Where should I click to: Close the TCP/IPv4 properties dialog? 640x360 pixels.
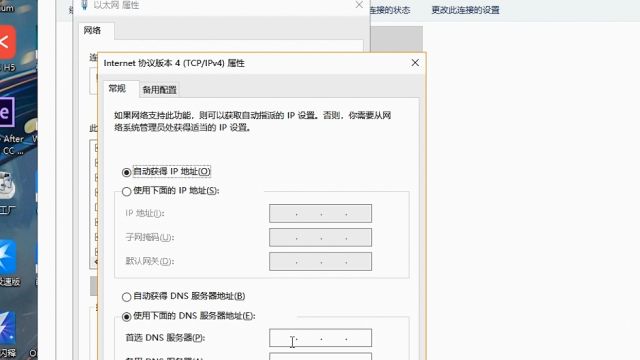pos(415,63)
